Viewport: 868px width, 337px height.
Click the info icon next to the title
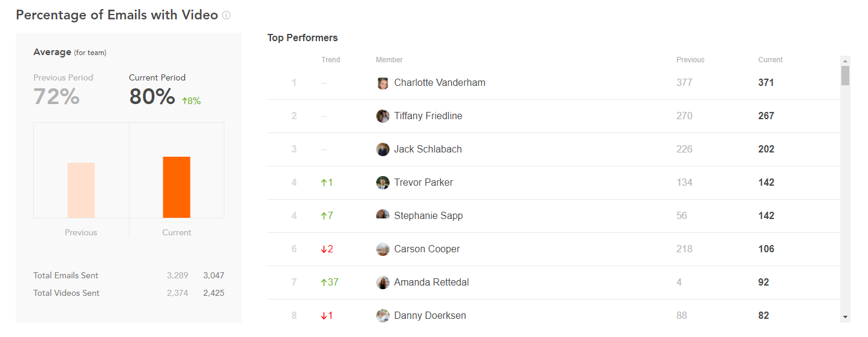[x=226, y=16]
